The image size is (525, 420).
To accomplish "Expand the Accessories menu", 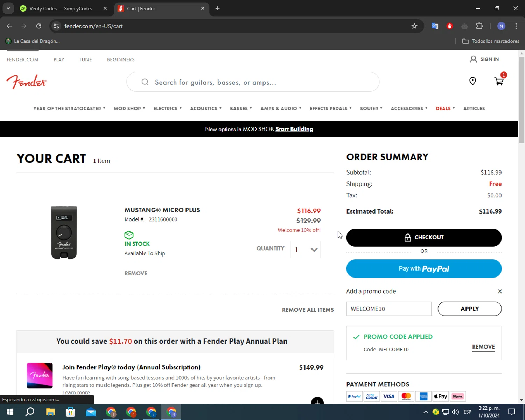I will (409, 108).
